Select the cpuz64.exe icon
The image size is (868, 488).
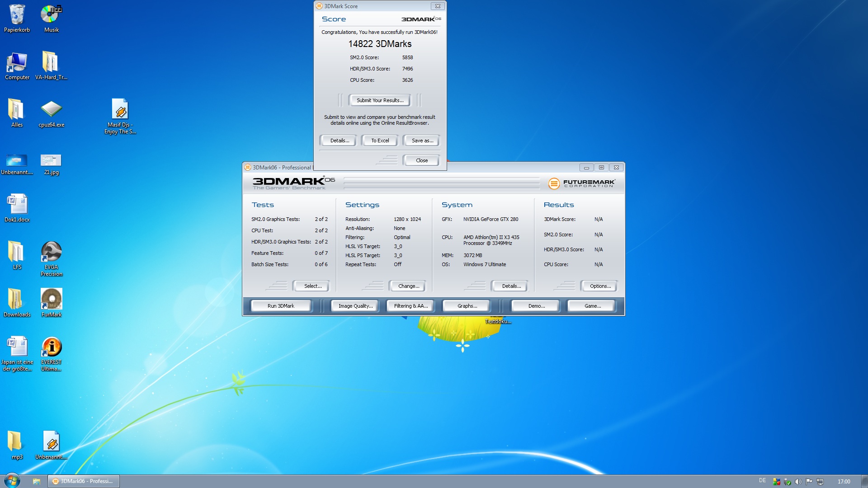tap(51, 113)
